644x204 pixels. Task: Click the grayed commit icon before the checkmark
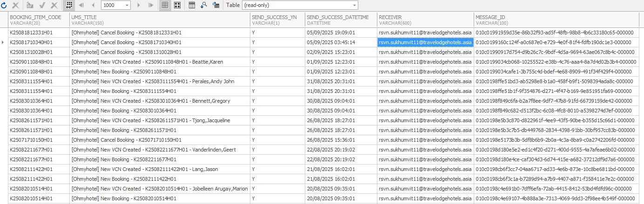[x=30, y=5]
